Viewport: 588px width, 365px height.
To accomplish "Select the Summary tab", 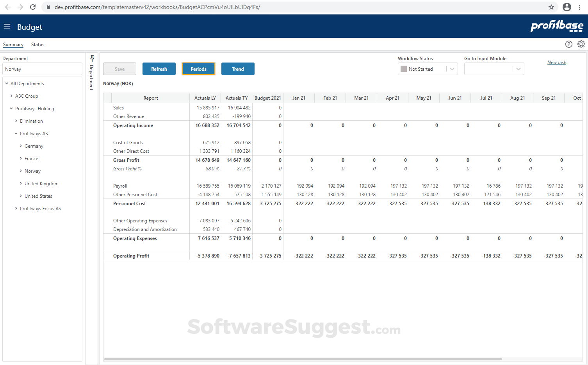I will click(13, 44).
